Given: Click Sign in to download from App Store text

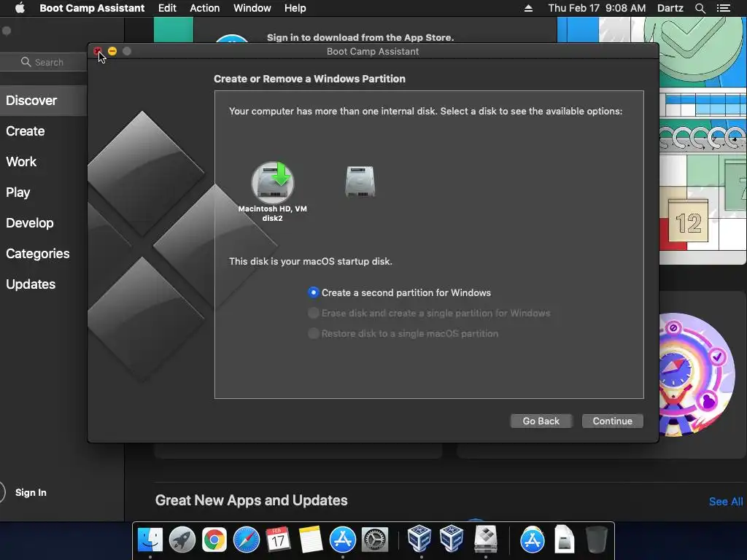Looking at the screenshot, I should [360, 37].
